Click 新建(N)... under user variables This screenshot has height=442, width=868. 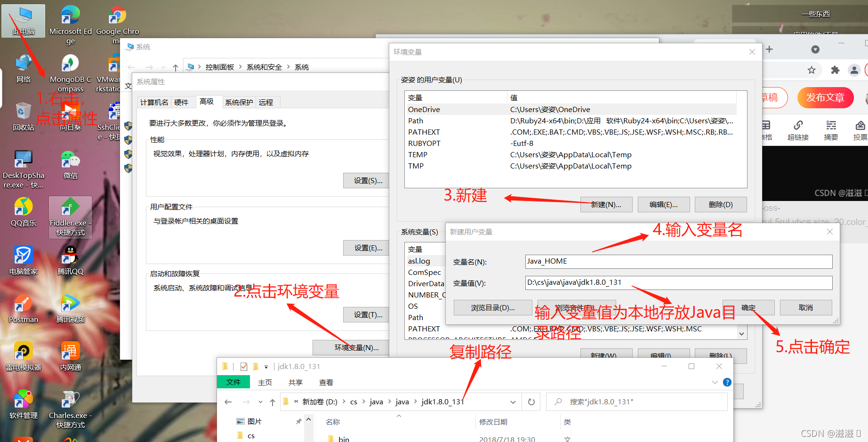coord(606,205)
